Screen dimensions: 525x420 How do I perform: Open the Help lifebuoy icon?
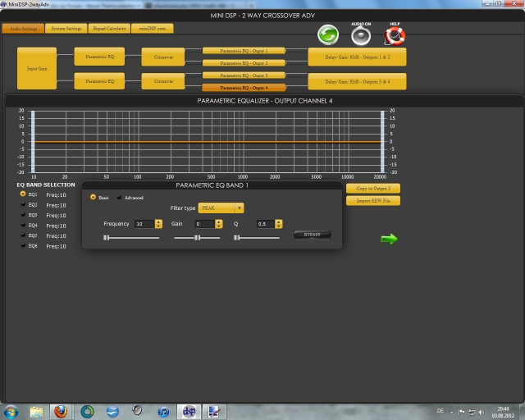click(x=395, y=36)
